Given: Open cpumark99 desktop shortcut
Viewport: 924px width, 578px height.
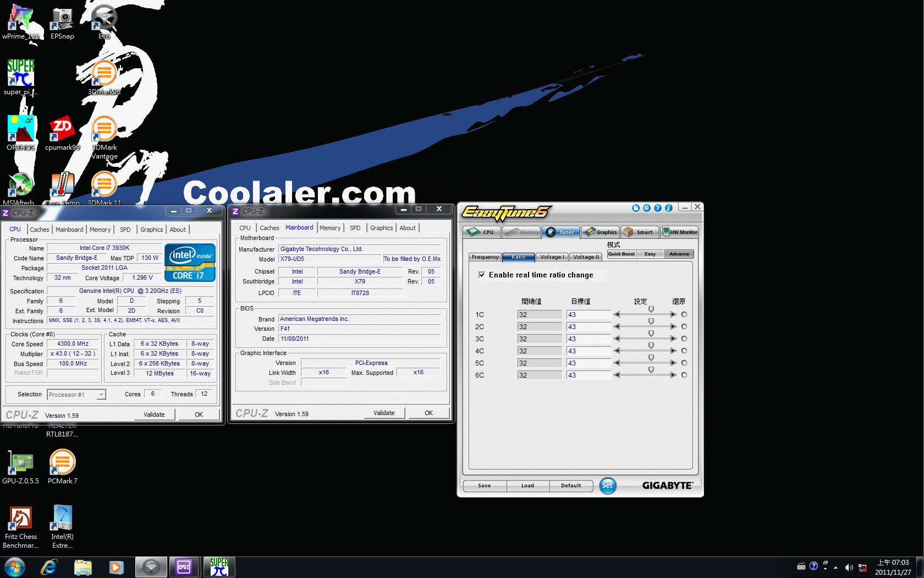Looking at the screenshot, I should pos(62,133).
